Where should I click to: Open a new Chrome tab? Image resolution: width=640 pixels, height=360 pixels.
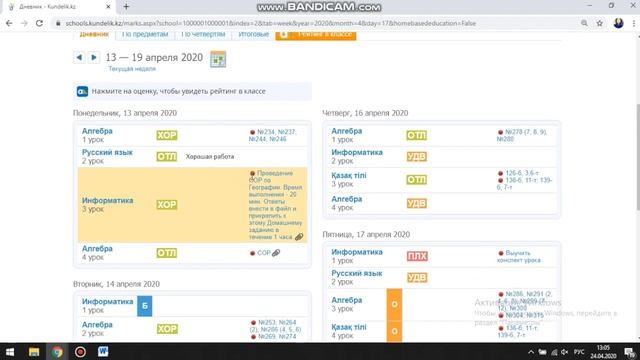(x=126, y=7)
